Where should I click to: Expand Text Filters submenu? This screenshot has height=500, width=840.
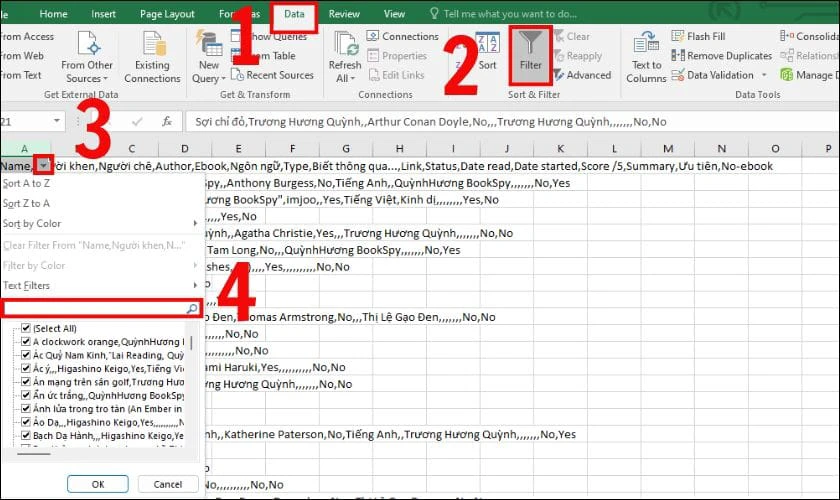[x=99, y=286]
